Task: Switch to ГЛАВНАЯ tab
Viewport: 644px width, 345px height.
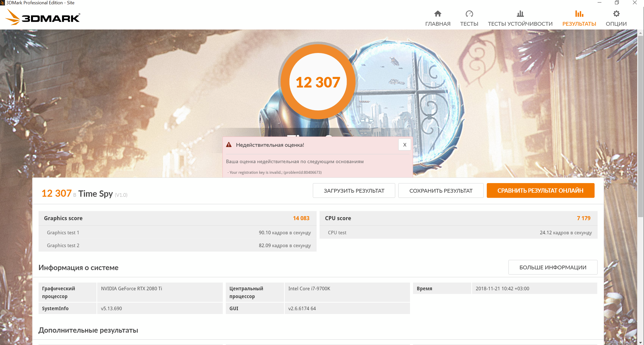Action: pyautogui.click(x=437, y=24)
